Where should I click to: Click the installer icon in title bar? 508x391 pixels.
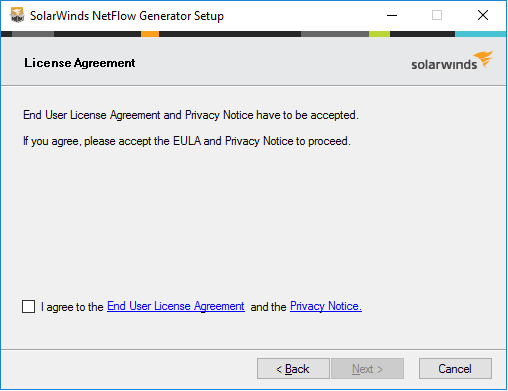pyautogui.click(x=17, y=15)
